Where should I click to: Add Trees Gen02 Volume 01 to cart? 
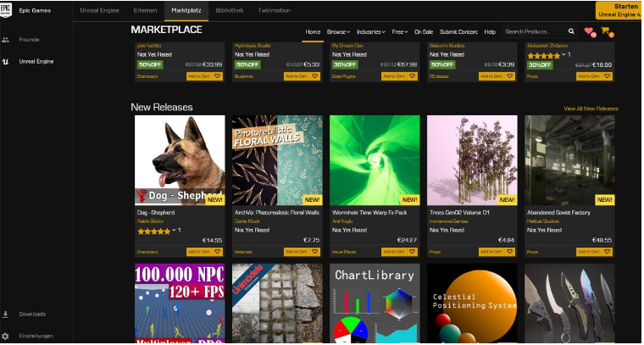492,252
